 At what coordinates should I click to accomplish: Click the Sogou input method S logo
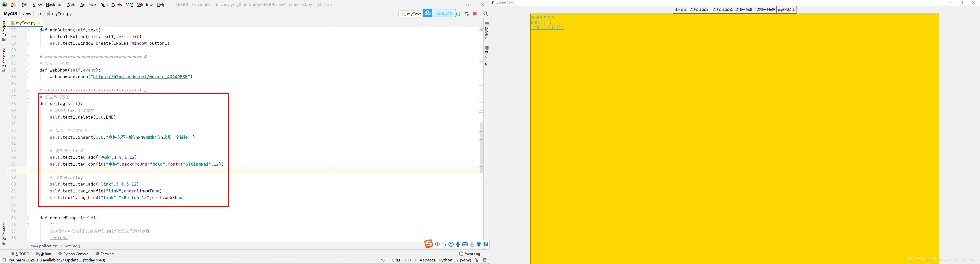pyautogui.click(x=428, y=244)
